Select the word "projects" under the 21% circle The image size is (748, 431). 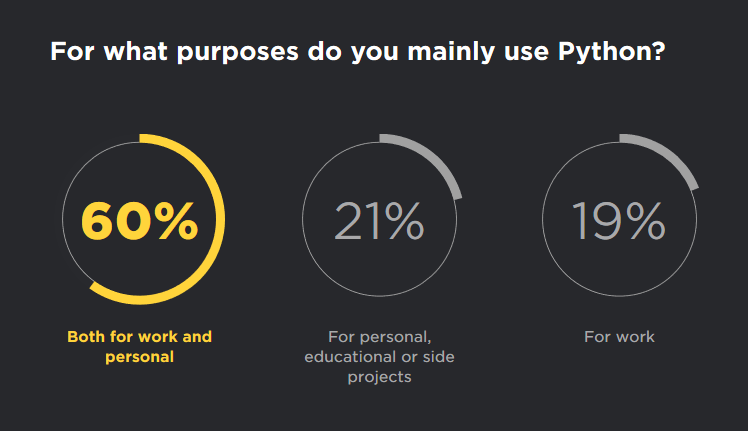pyautogui.click(x=379, y=377)
